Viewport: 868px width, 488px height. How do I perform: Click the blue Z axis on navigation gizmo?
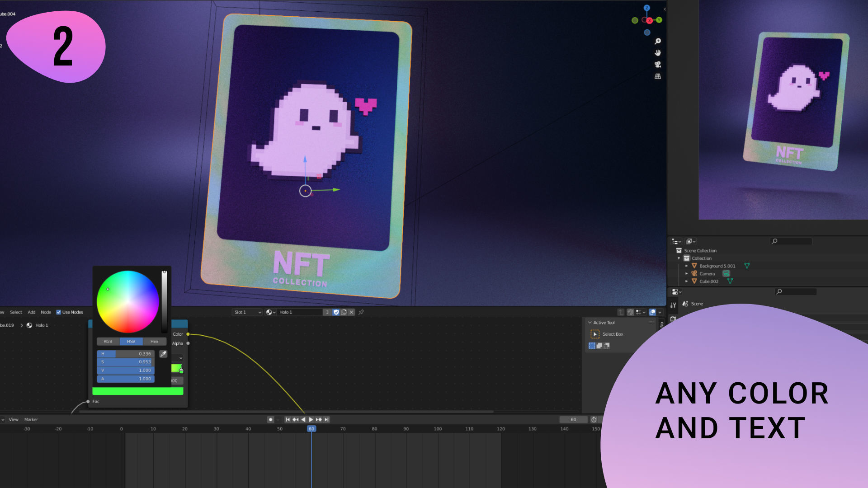[647, 8]
